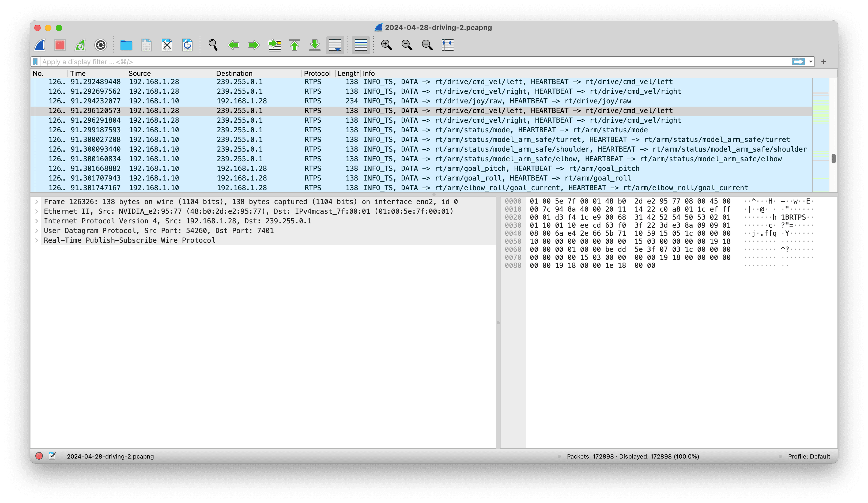The height and width of the screenshot is (503, 868).
Task: Expand the User Datagram Protocol section
Action: pos(36,231)
